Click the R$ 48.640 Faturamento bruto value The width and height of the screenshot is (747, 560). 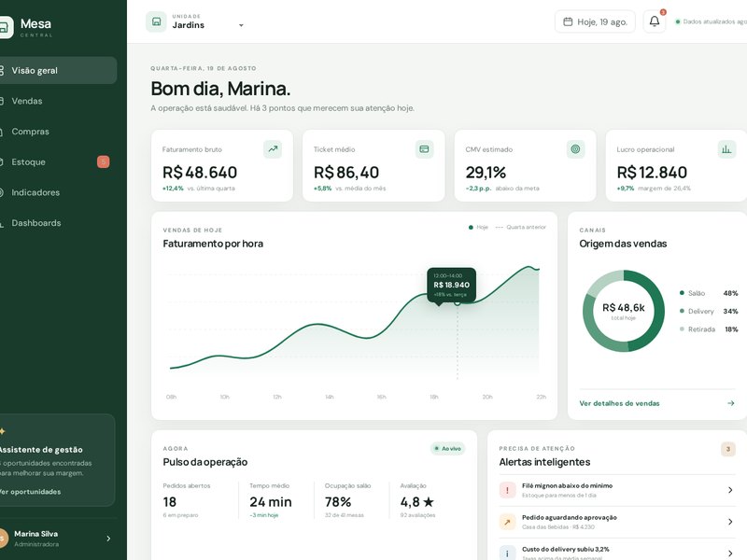tap(200, 173)
